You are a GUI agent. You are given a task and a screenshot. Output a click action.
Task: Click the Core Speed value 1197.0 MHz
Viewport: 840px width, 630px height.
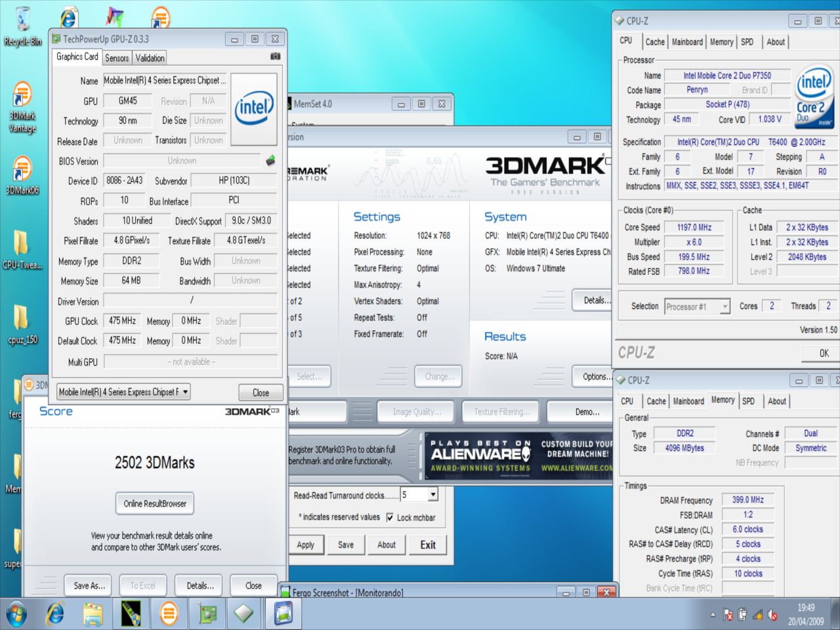point(694,227)
